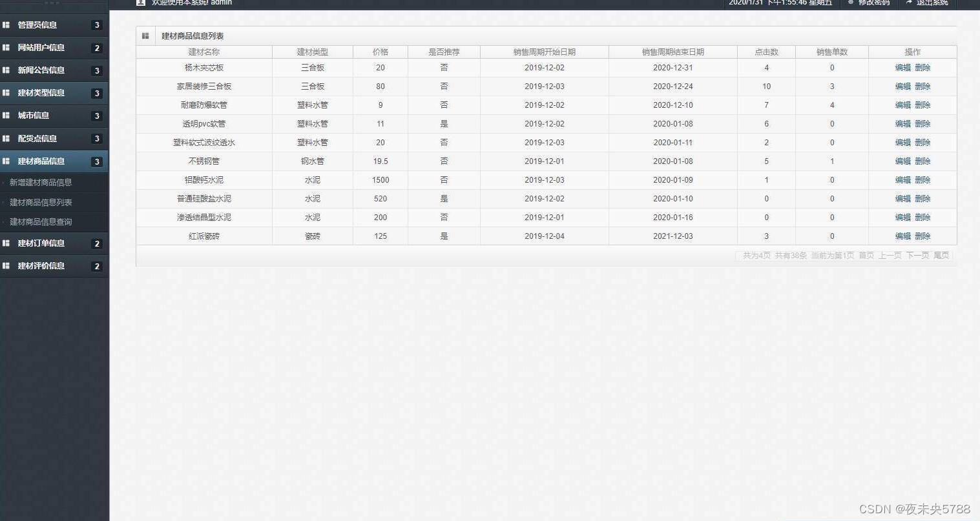
Task: Click 编辑 for 家居装修三合板 row
Action: [x=903, y=87]
